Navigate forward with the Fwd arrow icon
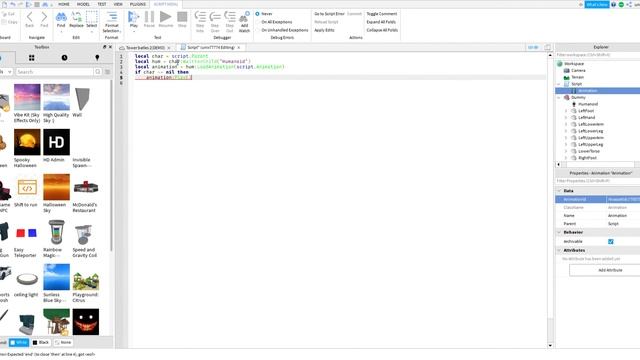640x360 pixels. point(44,17)
